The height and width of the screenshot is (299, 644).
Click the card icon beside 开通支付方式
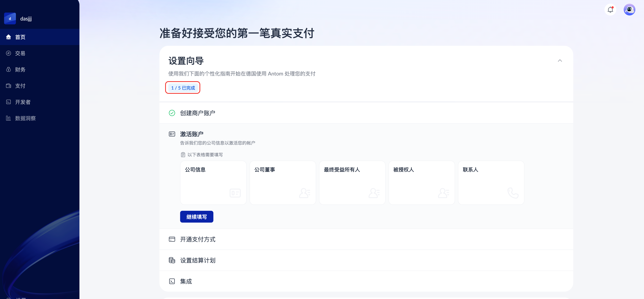click(x=172, y=239)
